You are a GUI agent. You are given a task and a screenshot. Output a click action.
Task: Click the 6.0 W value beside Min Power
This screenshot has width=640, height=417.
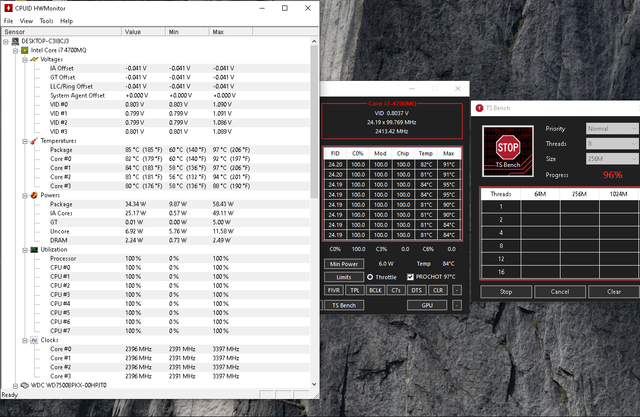coord(386,264)
